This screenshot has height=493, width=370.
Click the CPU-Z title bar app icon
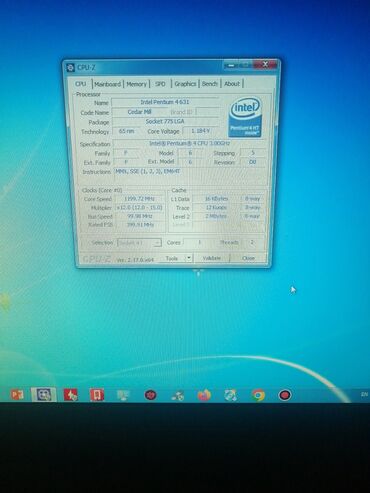coord(70,68)
